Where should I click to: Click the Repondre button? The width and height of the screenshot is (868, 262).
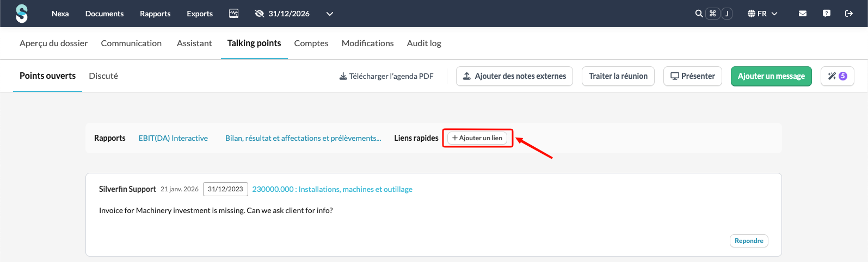749,241
